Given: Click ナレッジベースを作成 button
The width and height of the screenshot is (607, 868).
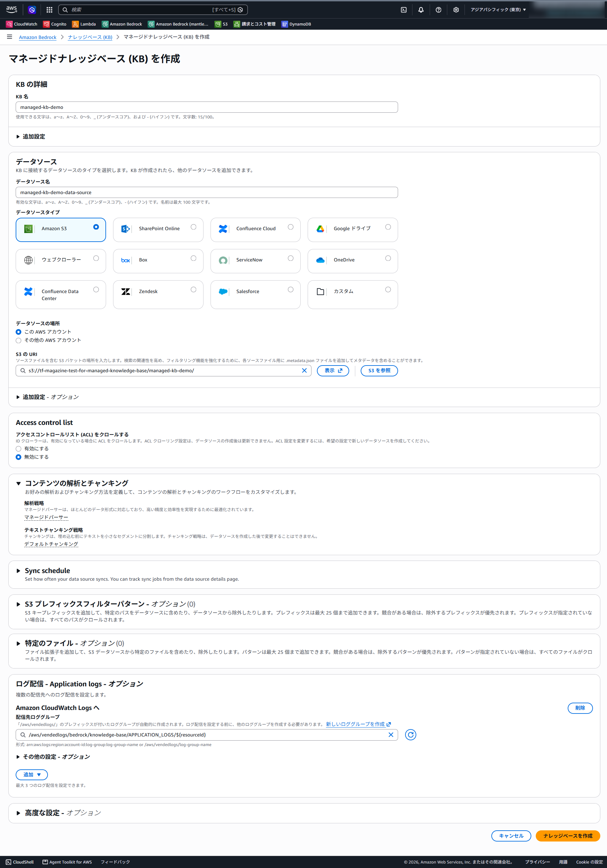Looking at the screenshot, I should tap(568, 835).
